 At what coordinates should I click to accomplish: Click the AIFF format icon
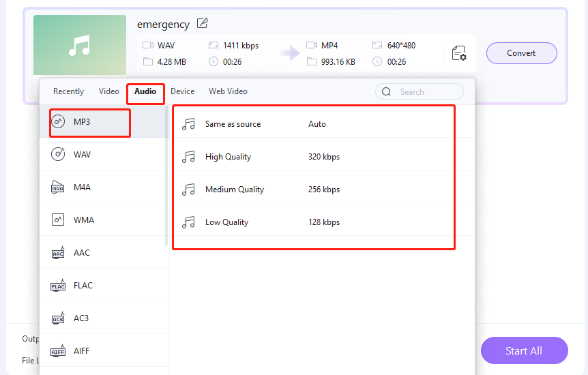point(58,350)
